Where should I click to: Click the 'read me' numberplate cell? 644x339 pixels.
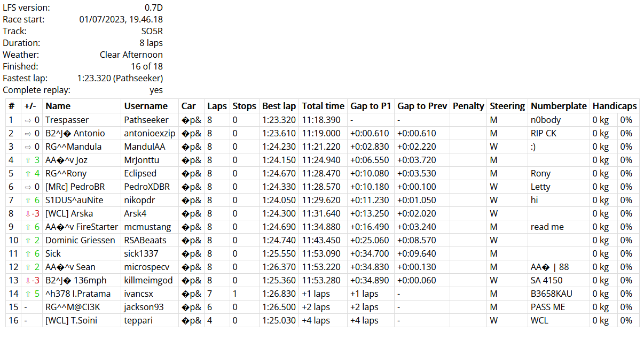click(x=547, y=227)
